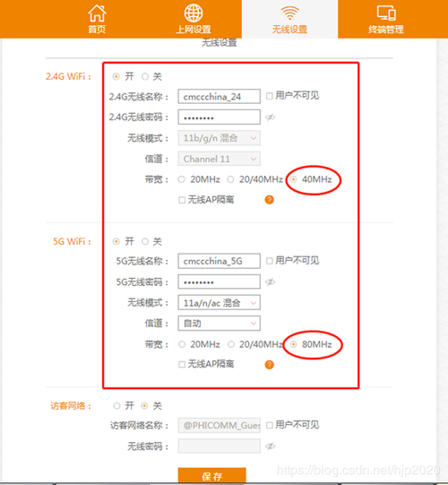Select 20/40MHz bandwidth for 5G WiFi
This screenshot has height=485, width=448.
tap(231, 344)
